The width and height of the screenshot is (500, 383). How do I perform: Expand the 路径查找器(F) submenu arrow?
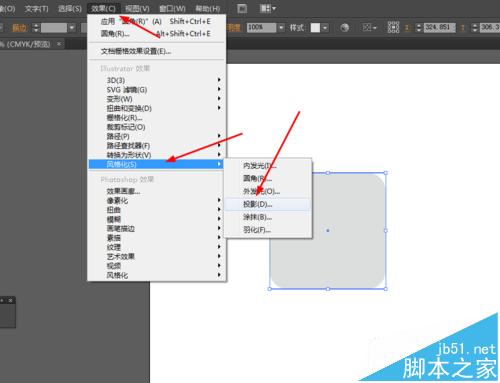tap(219, 145)
